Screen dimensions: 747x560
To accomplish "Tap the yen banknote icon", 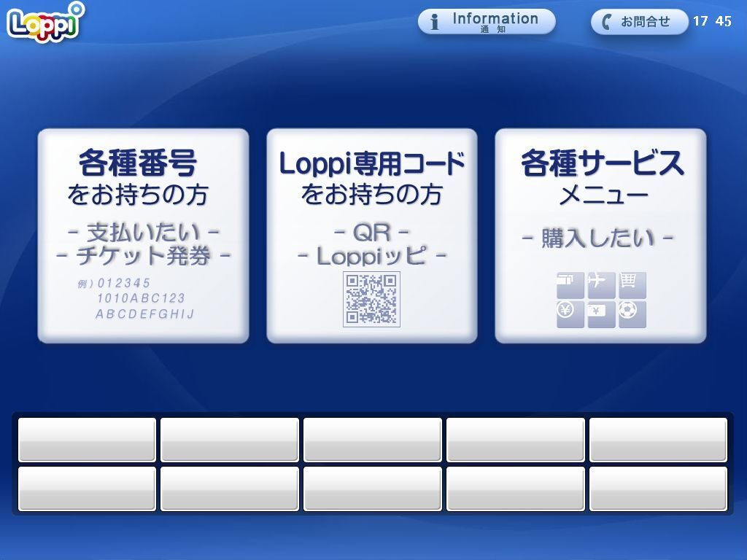I will (x=601, y=314).
